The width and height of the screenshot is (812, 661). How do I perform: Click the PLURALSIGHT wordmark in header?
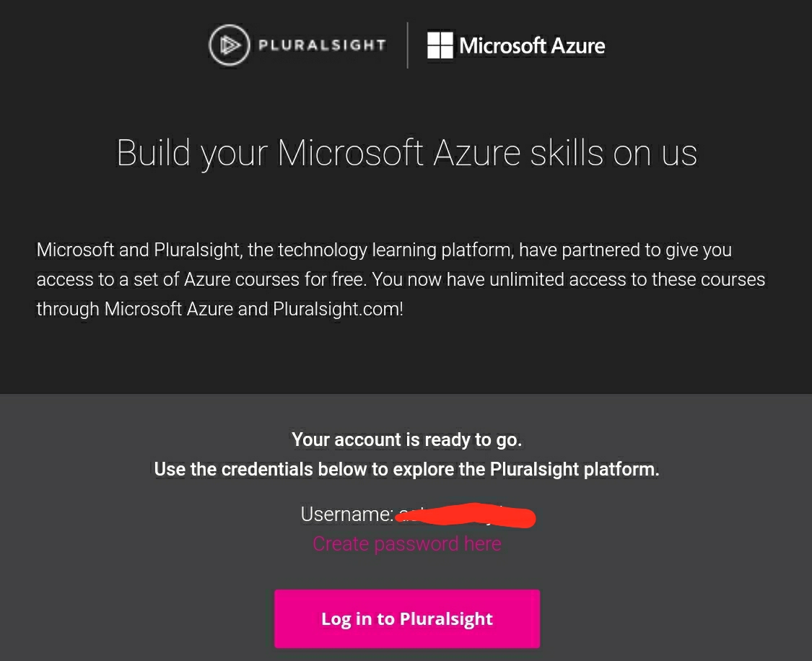pos(322,45)
